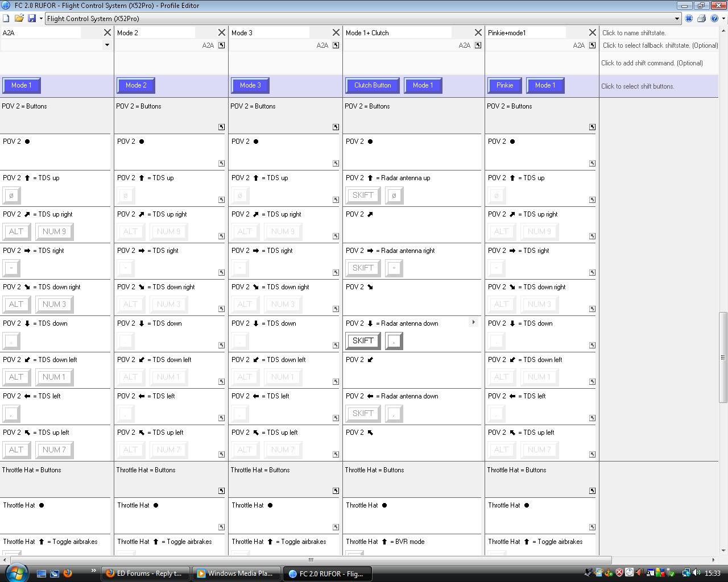Print the profile with the printer icon
The height and width of the screenshot is (582, 728).
point(702,18)
